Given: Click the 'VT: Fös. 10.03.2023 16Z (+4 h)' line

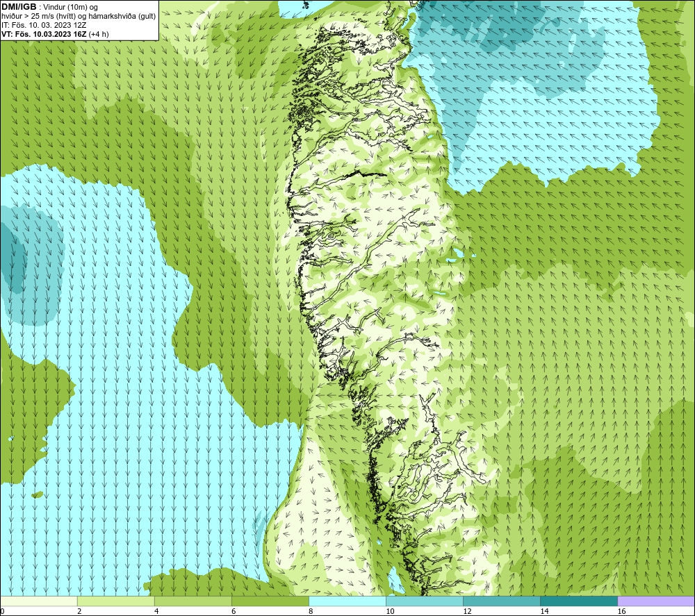Looking at the screenshot, I should pos(55,34).
